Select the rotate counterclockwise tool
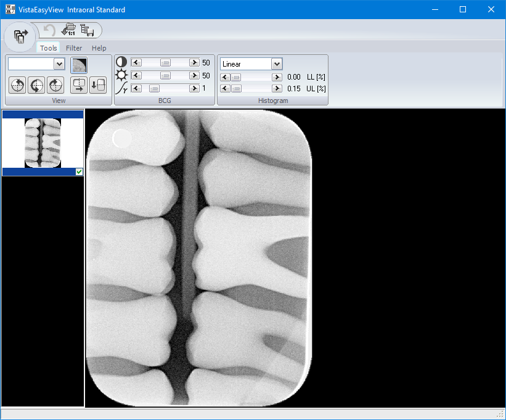Screen dimensions: 506x420 [x=17, y=85]
